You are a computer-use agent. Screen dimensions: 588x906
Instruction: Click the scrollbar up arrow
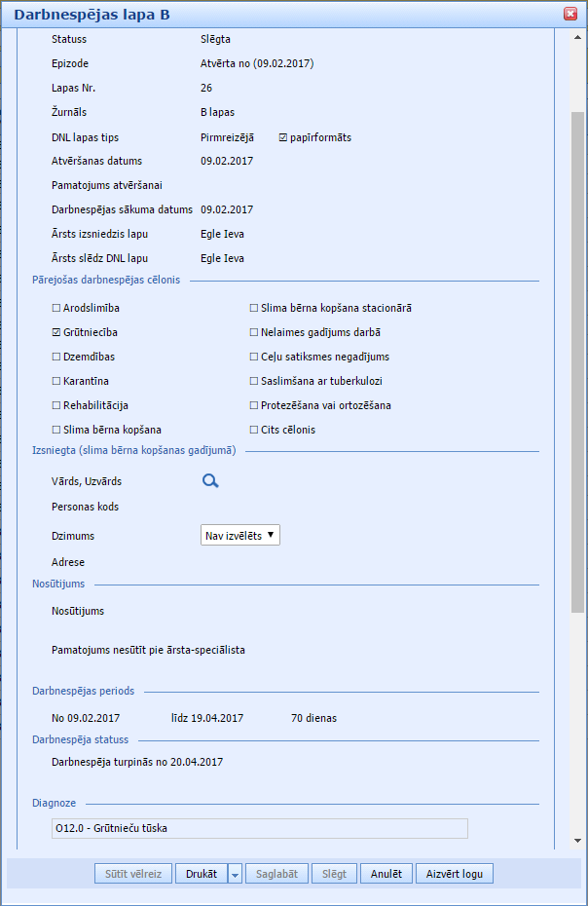[577, 39]
